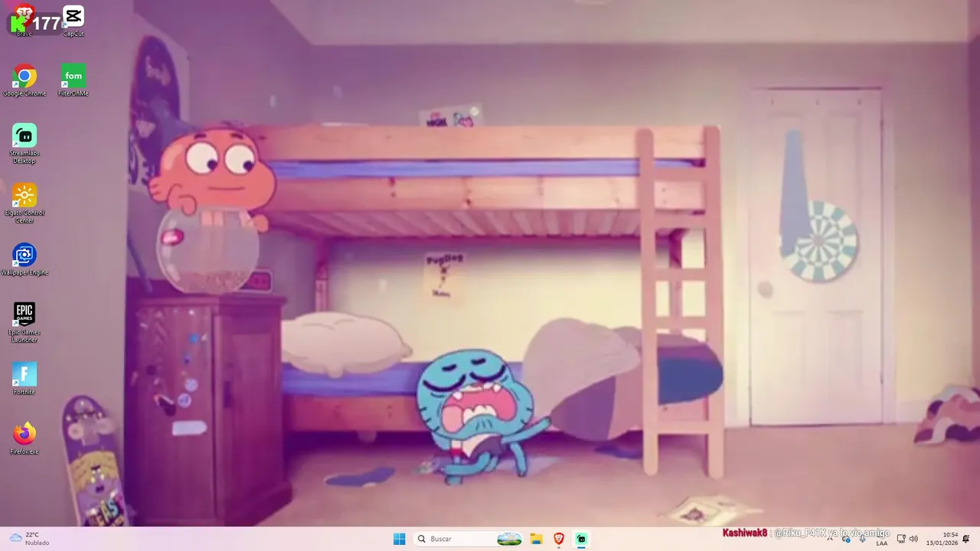Open Brave browser from the taskbar
The image size is (980, 551).
click(559, 539)
